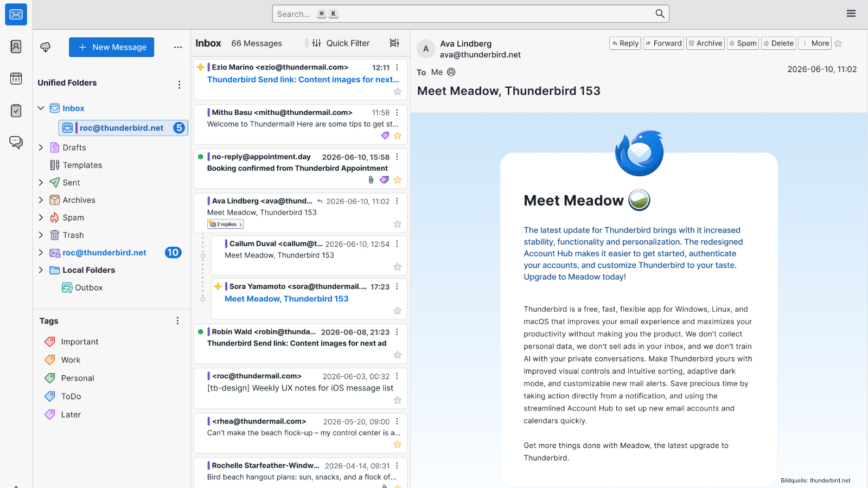The image size is (868, 488).
Task: Delete the open message
Action: tap(779, 43)
